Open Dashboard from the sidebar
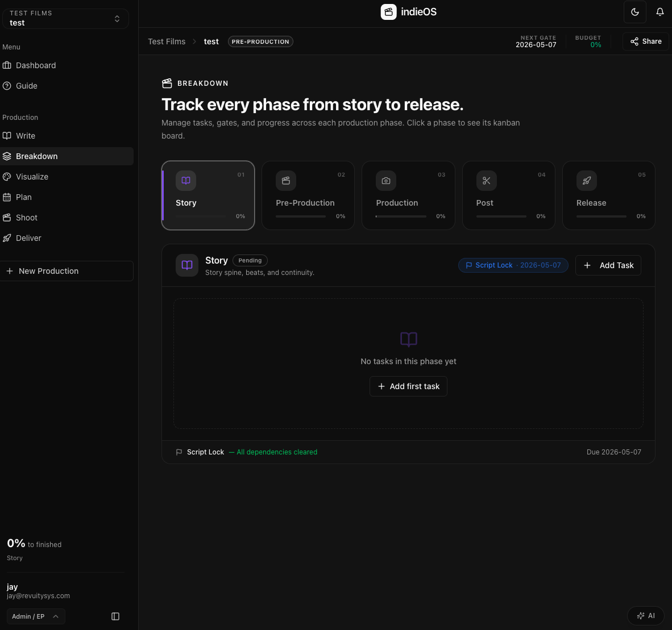This screenshot has height=630, width=672. click(67, 65)
